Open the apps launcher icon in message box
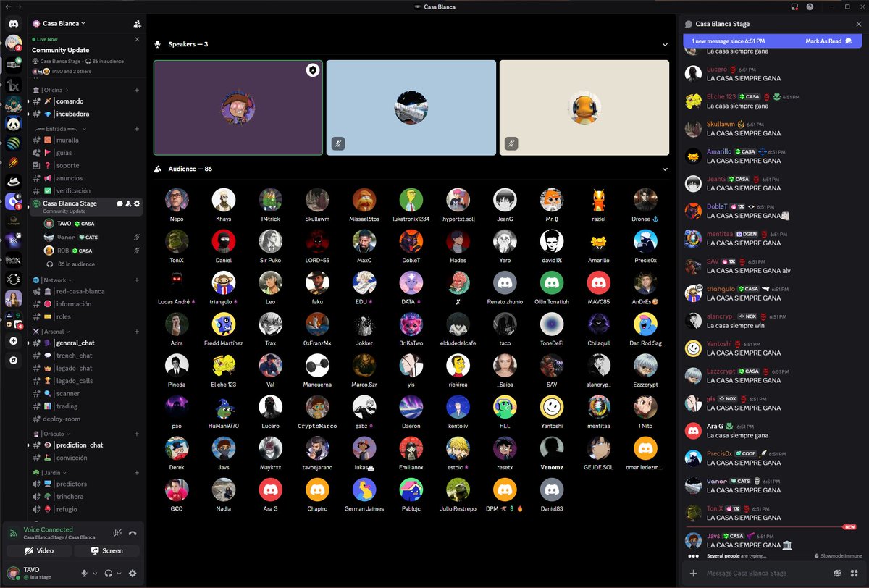This screenshot has height=588, width=869. point(852,573)
